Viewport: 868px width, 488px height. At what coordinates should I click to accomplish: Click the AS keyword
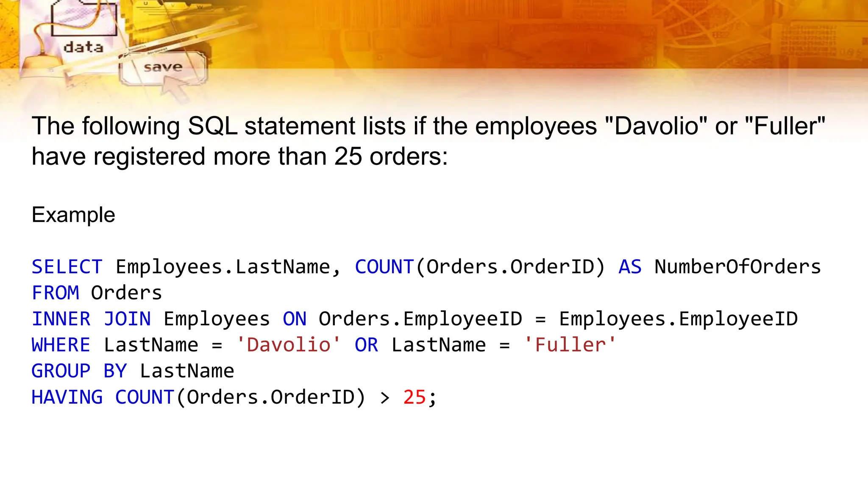[630, 267]
